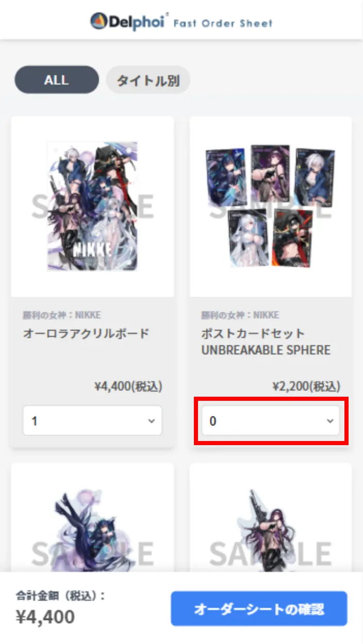Click the ¥4,400(税込) price on acrylic board
Screen dimensions: 363x644
click(x=128, y=386)
